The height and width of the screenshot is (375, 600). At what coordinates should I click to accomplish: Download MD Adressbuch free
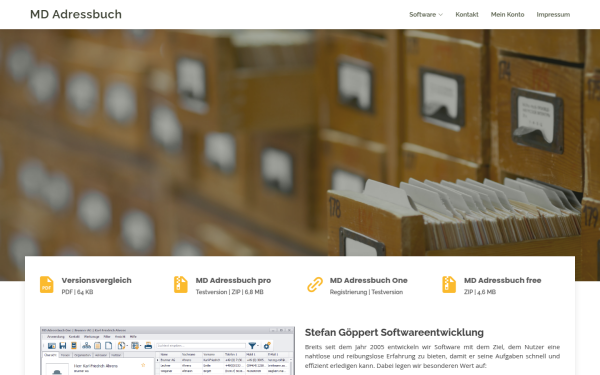pos(502,280)
